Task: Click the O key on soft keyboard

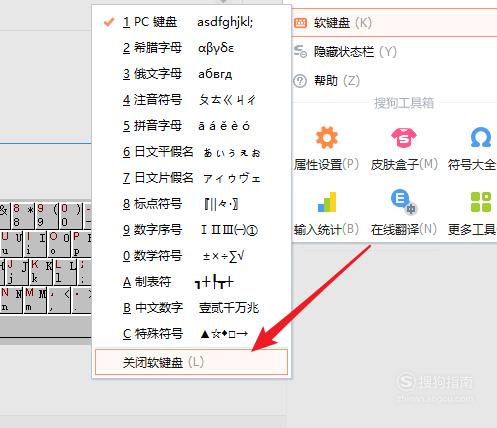Action: coord(60,244)
